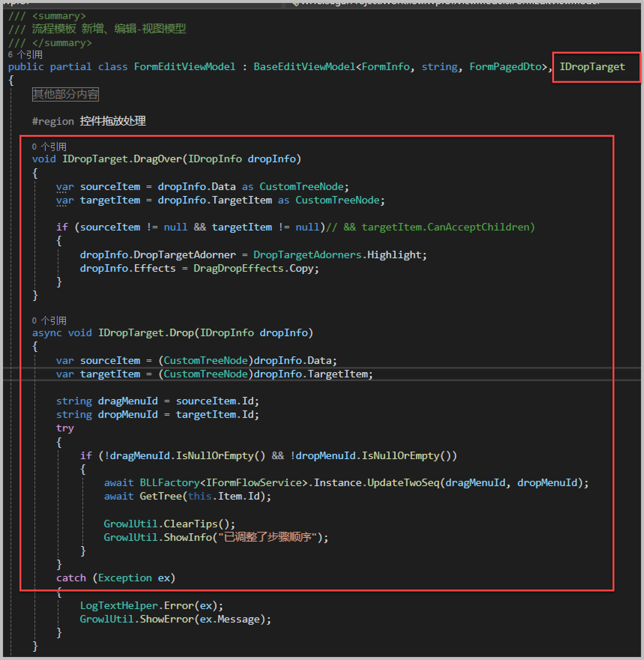Image resolution: width=644 pixels, height=660 pixels.
Task: Click the '#region 控件拖放处理' directive line
Action: 89,121
